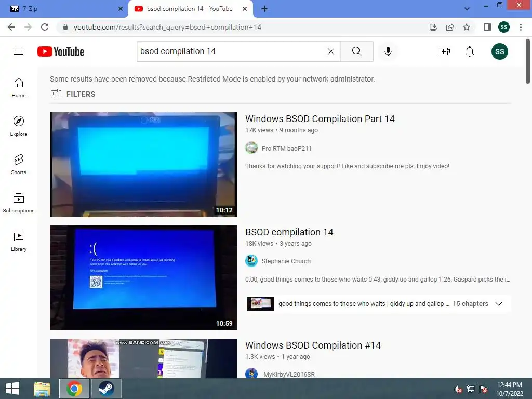
Task: Click the magnifier search button
Action: 357,51
